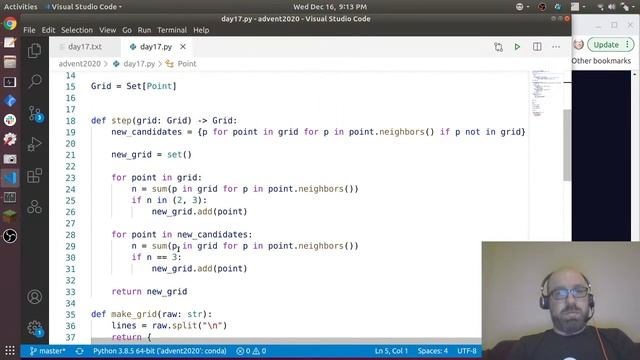
Task: Open the Help menu
Action: tap(201, 30)
